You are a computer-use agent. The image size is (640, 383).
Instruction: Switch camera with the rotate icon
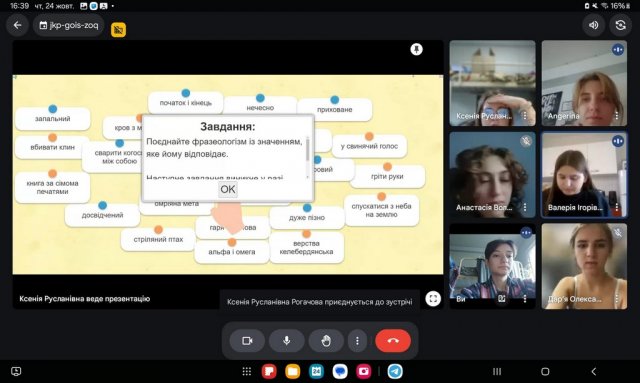click(x=620, y=25)
